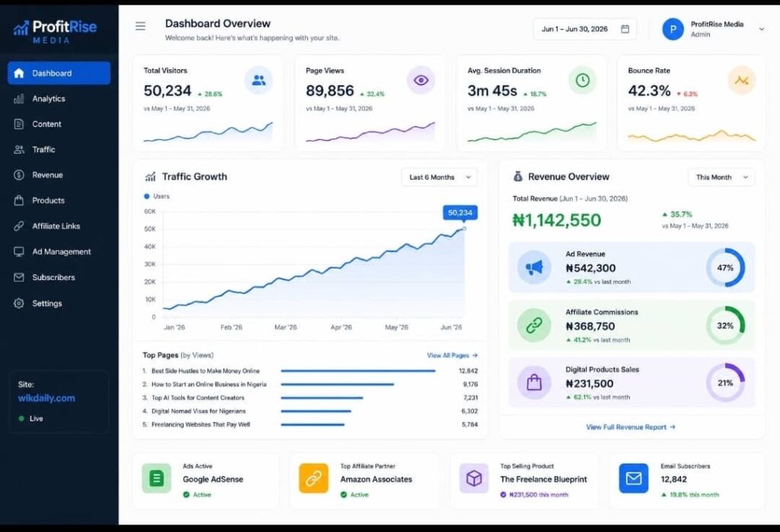The image size is (780, 532).
Task: Click 'How to Start an Online Business in Nigeria'
Action: click(x=209, y=384)
